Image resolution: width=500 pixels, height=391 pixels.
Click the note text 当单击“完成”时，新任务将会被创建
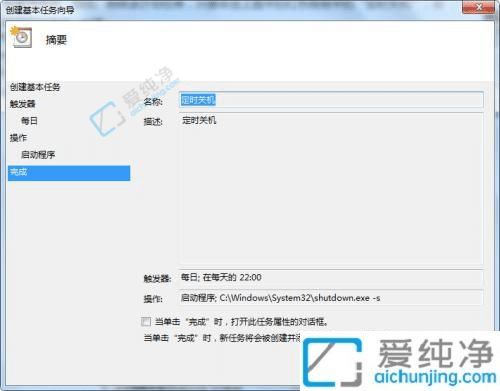pyautogui.click(x=222, y=338)
